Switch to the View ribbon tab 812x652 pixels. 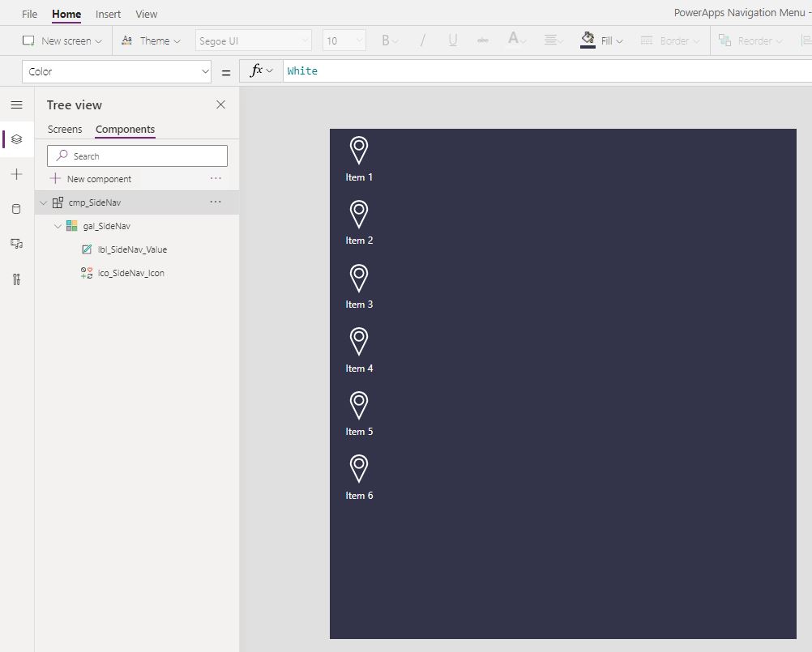(146, 14)
